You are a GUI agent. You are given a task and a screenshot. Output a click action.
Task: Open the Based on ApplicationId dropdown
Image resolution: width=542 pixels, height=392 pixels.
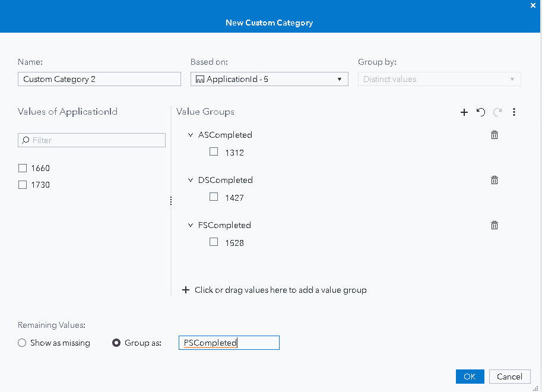(269, 79)
